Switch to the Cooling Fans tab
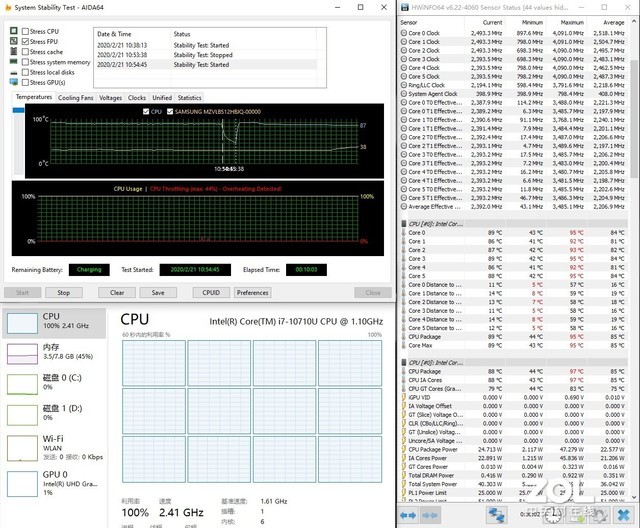Image resolution: width=640 pixels, height=528 pixels. click(x=75, y=98)
